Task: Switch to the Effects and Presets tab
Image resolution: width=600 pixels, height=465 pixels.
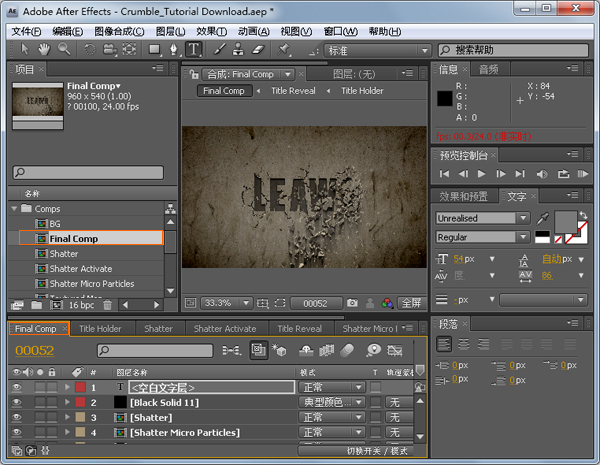Action: tap(464, 196)
